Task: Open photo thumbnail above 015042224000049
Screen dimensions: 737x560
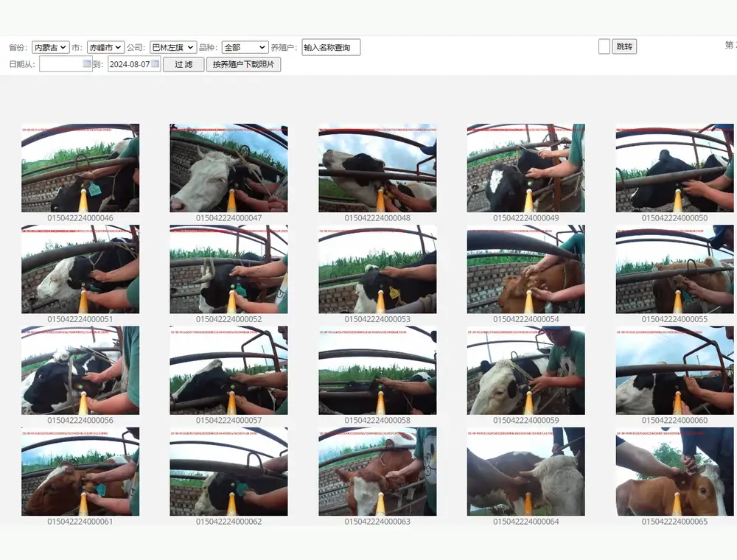Action: coord(526,168)
